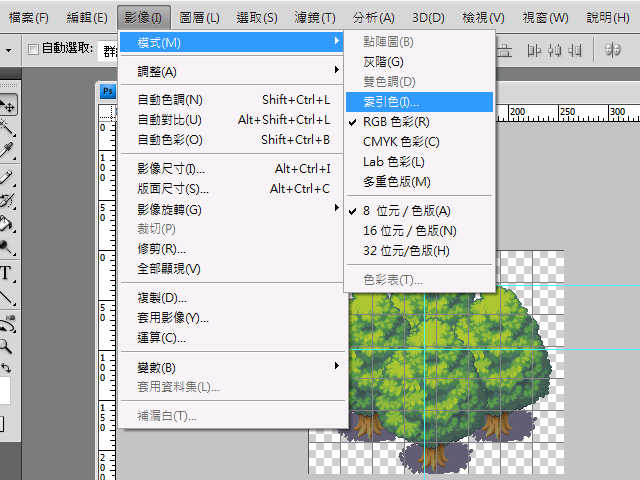
Task: Choose 灰階(G) grayscale mode
Action: [x=420, y=62]
